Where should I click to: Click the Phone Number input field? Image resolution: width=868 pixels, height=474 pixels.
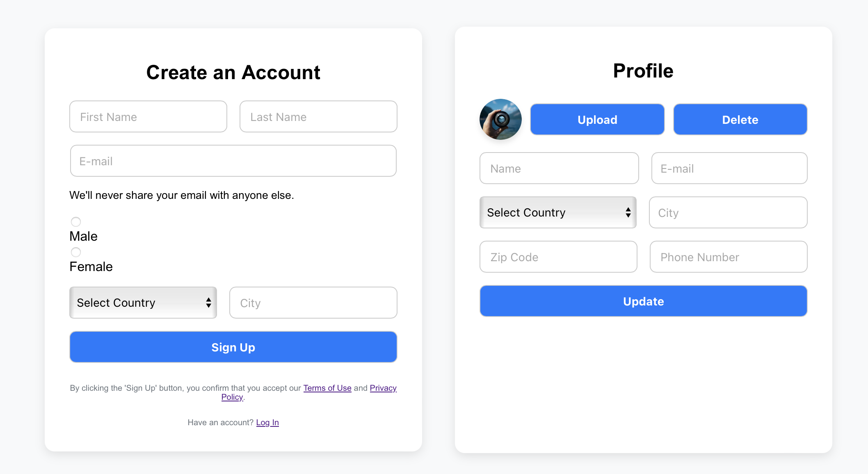click(x=728, y=257)
